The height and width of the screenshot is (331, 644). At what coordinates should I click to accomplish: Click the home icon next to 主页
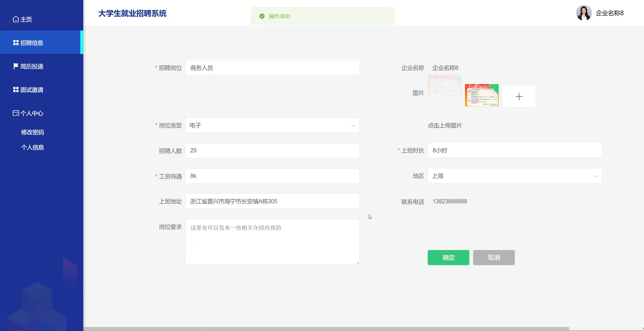[16, 19]
